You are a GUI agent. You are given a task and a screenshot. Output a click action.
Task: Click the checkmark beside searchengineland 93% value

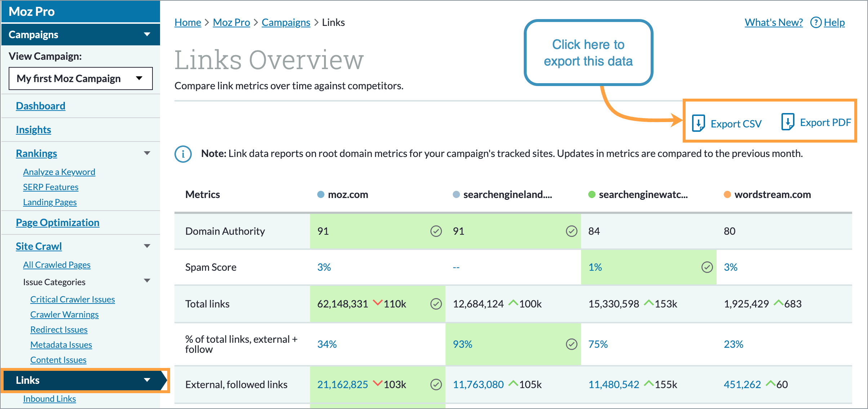tap(571, 344)
